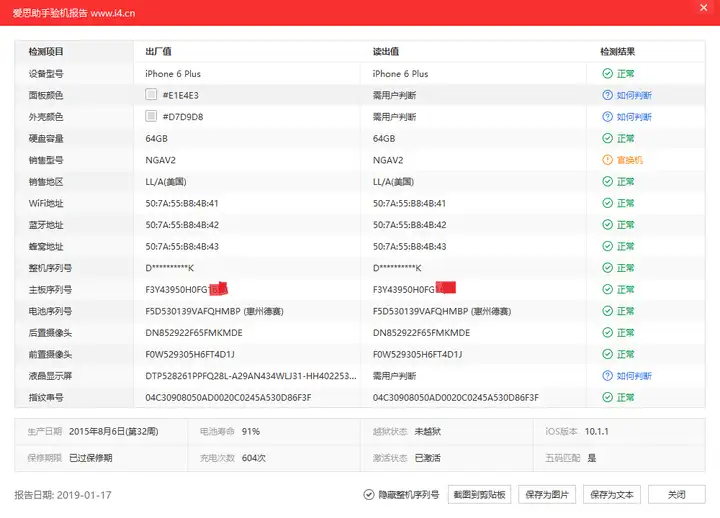
Task: Click the green check icon in 整机序列号 row
Action: pyautogui.click(x=607, y=268)
